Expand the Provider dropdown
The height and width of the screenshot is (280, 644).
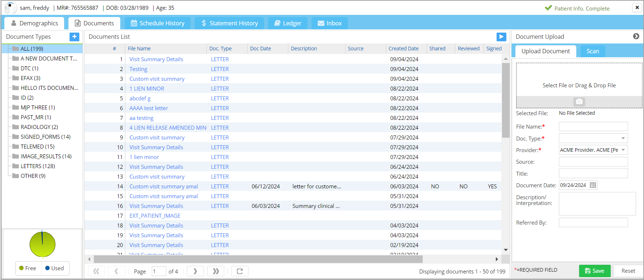click(x=623, y=150)
